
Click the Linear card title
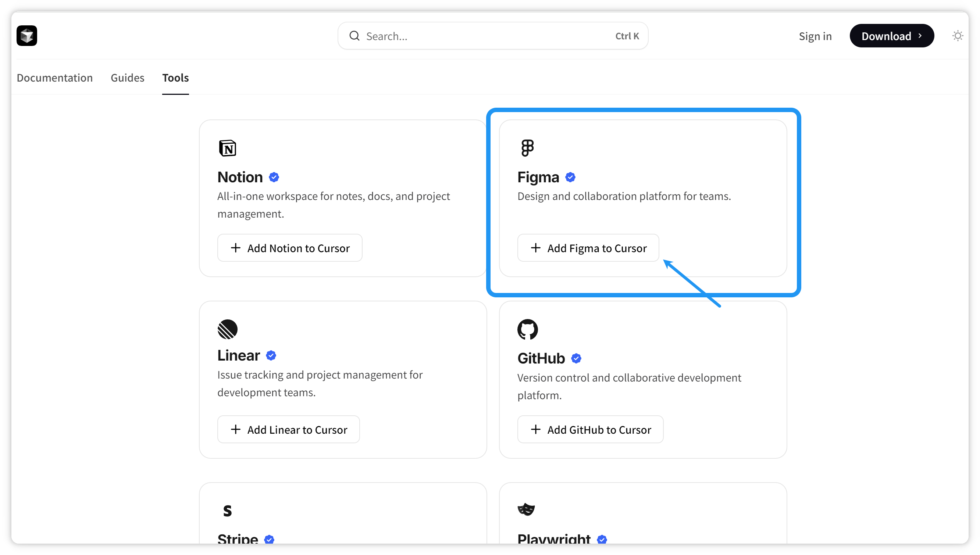238,355
